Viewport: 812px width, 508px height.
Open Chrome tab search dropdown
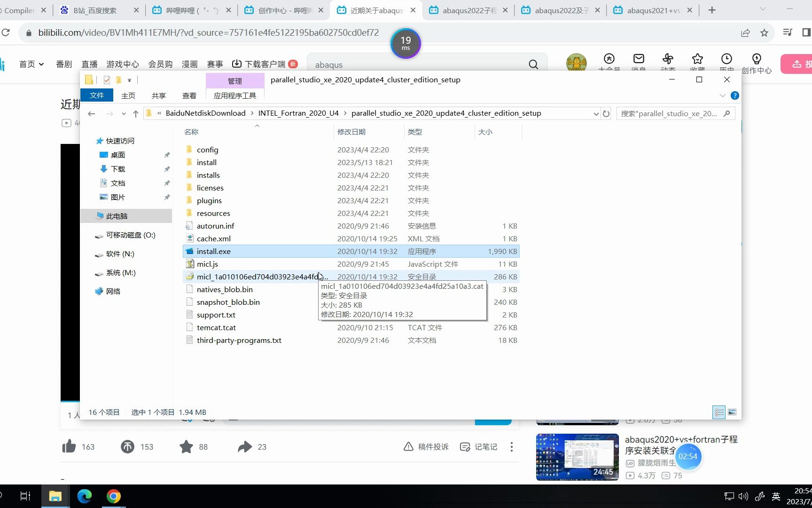point(763,9)
